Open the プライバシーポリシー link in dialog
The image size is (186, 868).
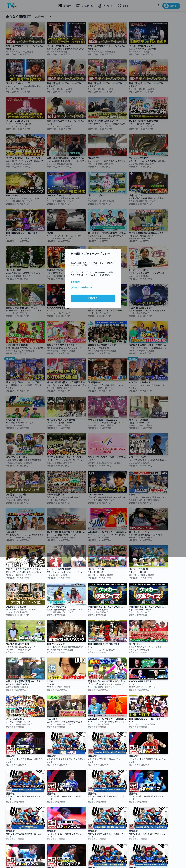pos(82,287)
